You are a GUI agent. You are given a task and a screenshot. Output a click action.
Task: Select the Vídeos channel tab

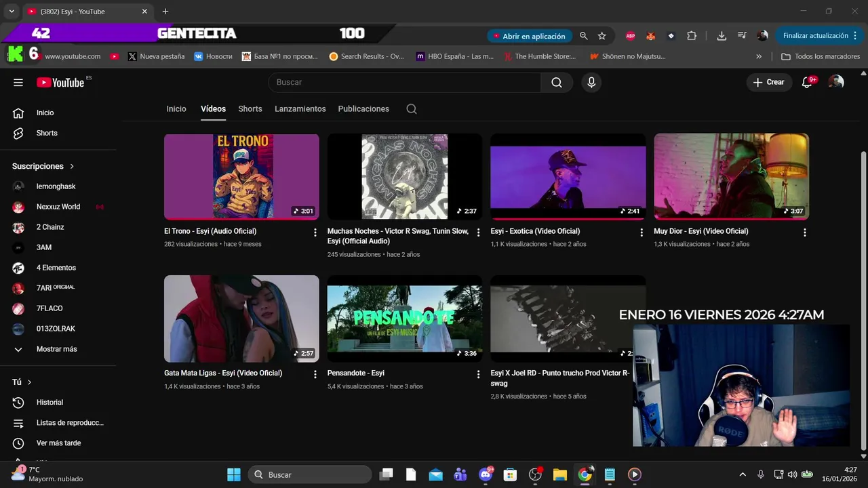(213, 109)
